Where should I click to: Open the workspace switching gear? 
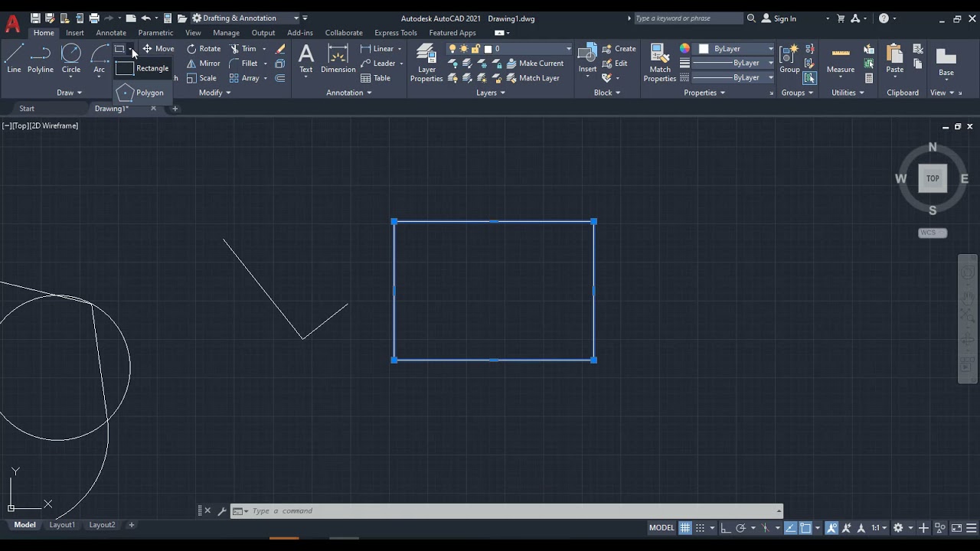point(898,528)
